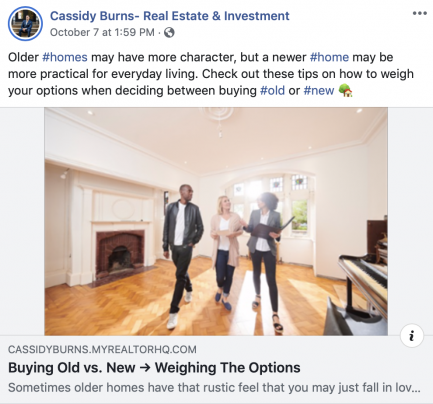Viewport: 433px width, 404px height.
Task: Open Cassidy Burns- Real Estate & Investment page
Action: pyautogui.click(x=170, y=16)
